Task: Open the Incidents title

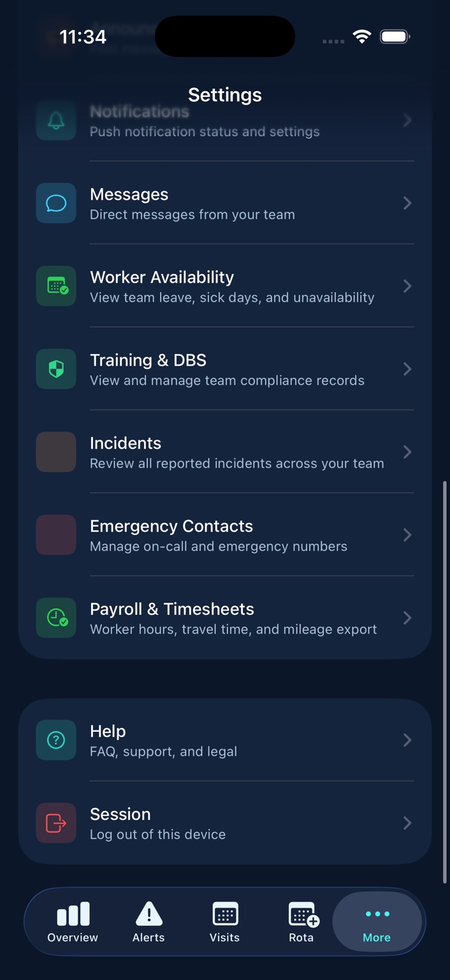Action: (x=126, y=443)
